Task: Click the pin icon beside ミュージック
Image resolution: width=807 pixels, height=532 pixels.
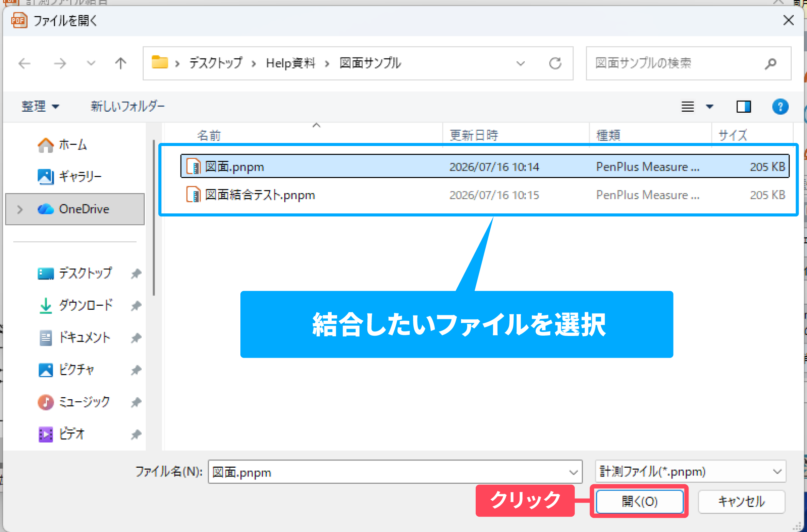Action: point(136,402)
